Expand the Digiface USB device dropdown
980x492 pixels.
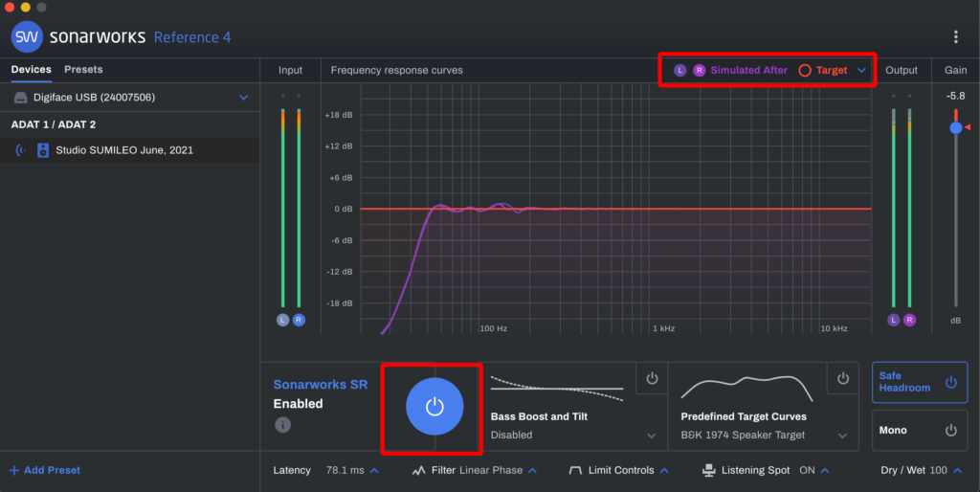(x=244, y=98)
